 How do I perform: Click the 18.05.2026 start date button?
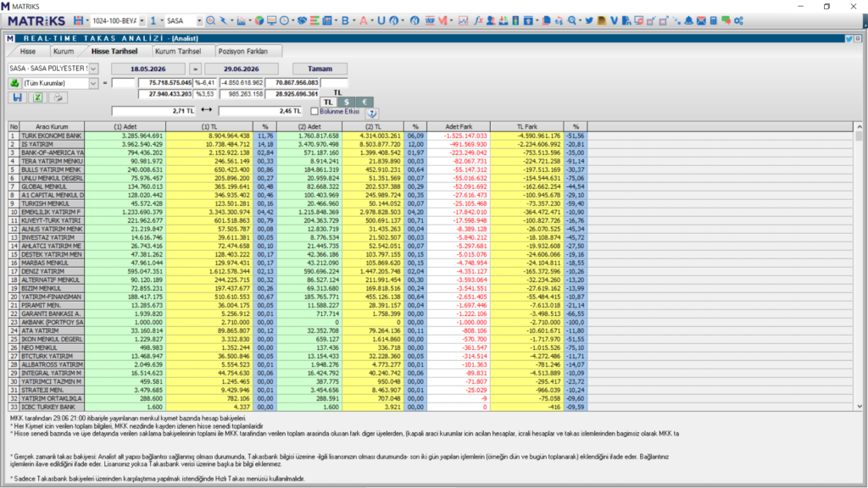coord(147,69)
